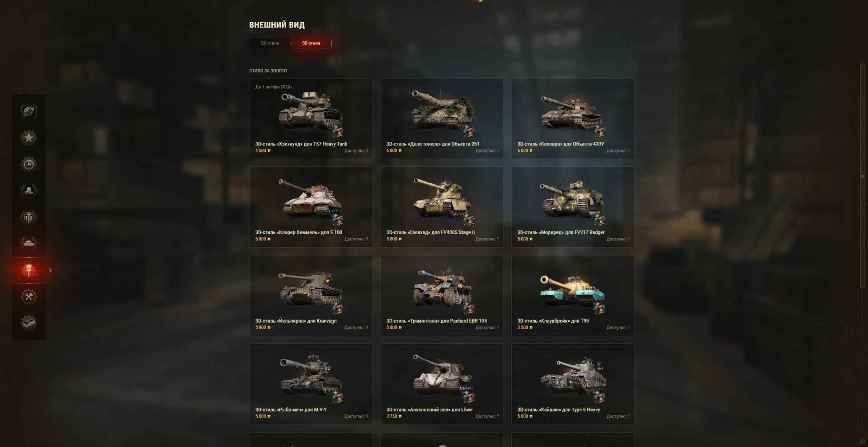Click the top gear-shaped sidebar icon
Viewport: 868px width, 447px height.
coord(29,111)
